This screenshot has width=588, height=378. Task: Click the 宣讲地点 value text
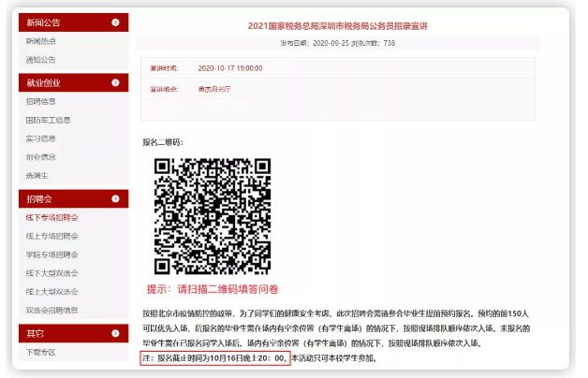[214, 89]
